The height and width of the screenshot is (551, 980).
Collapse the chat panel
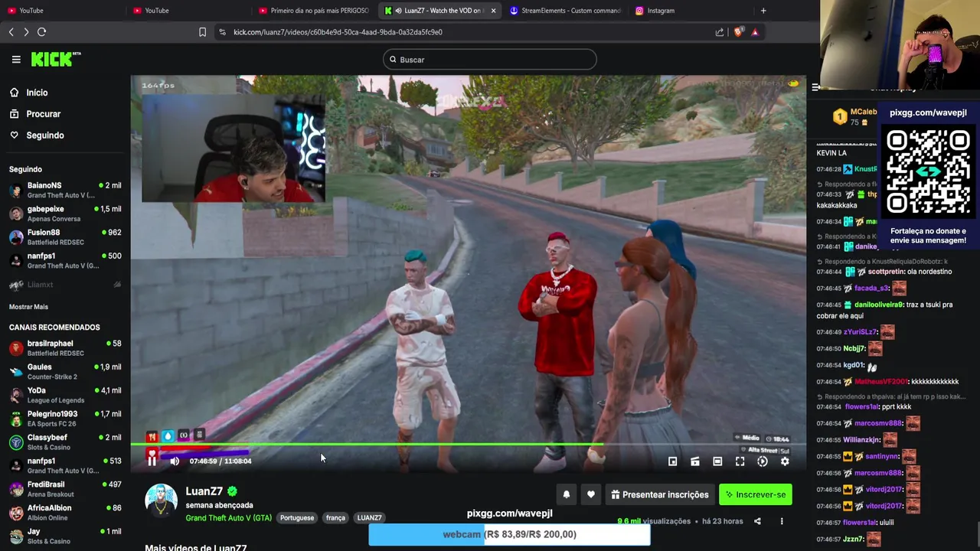pyautogui.click(x=816, y=87)
